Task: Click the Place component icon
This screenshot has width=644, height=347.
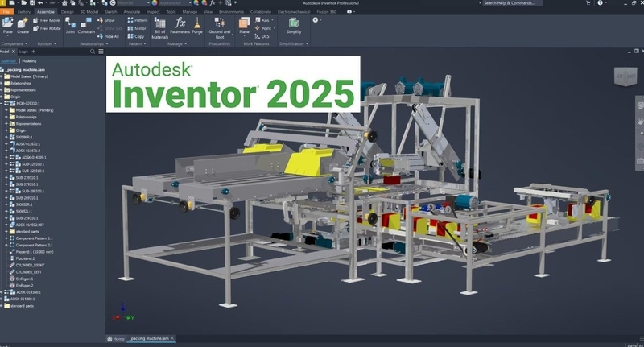Action: coord(8,25)
